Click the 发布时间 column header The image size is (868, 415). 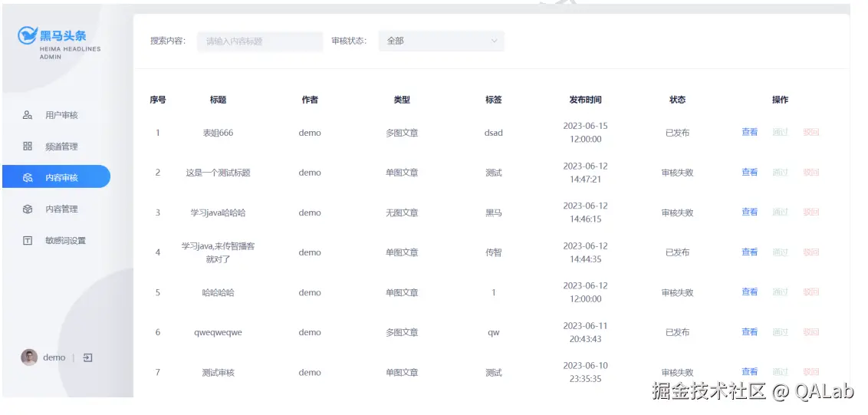[x=585, y=100]
